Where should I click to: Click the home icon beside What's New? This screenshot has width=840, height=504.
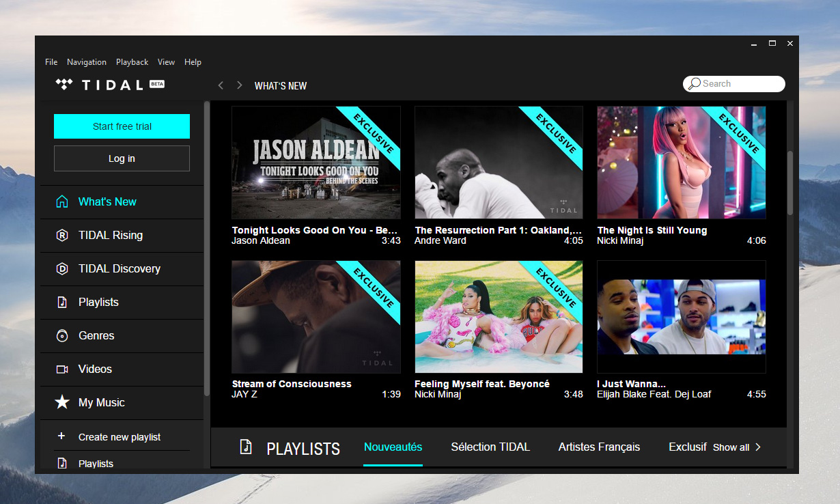(x=62, y=202)
